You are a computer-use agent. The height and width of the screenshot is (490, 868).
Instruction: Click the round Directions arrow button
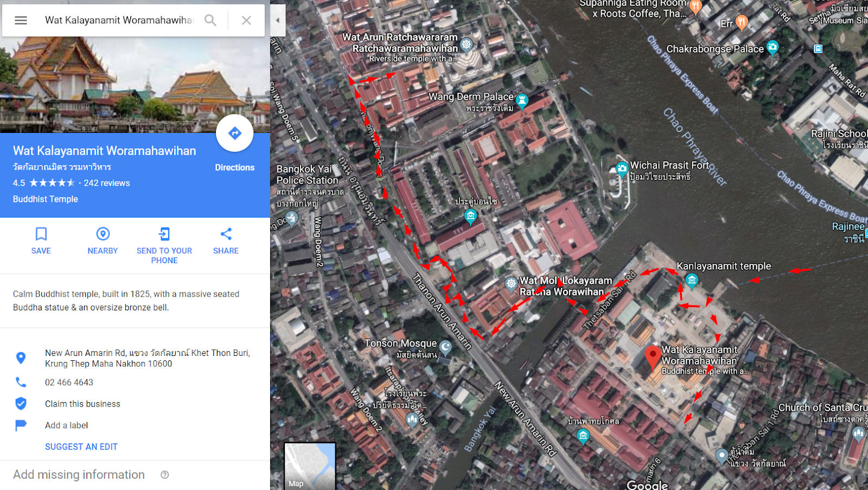tap(234, 133)
